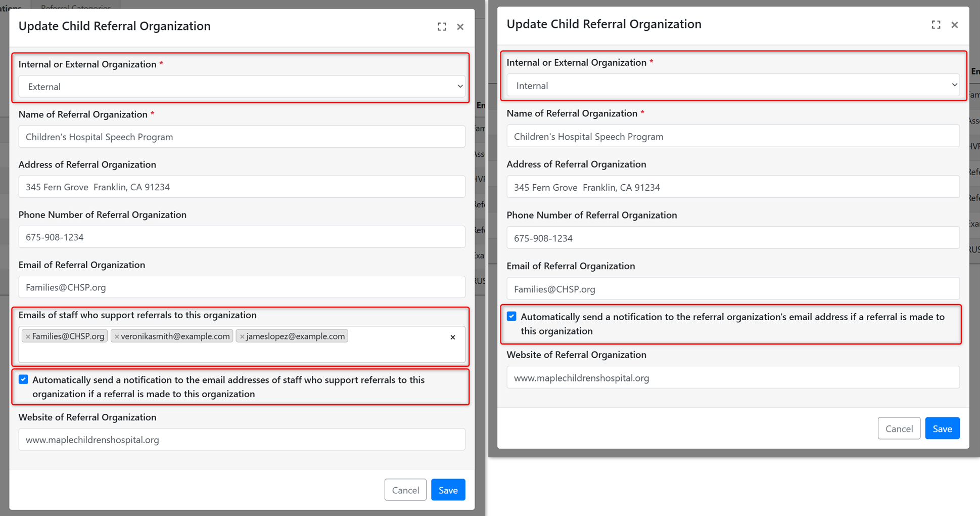Edit address field in right dialog
Viewport: 980px width, 516px height.
(x=733, y=187)
